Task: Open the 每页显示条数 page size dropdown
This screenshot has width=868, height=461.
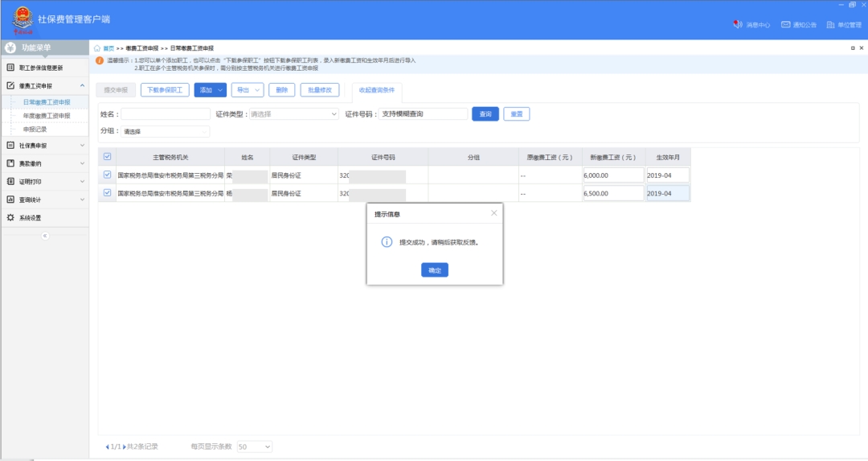Action: coord(254,447)
